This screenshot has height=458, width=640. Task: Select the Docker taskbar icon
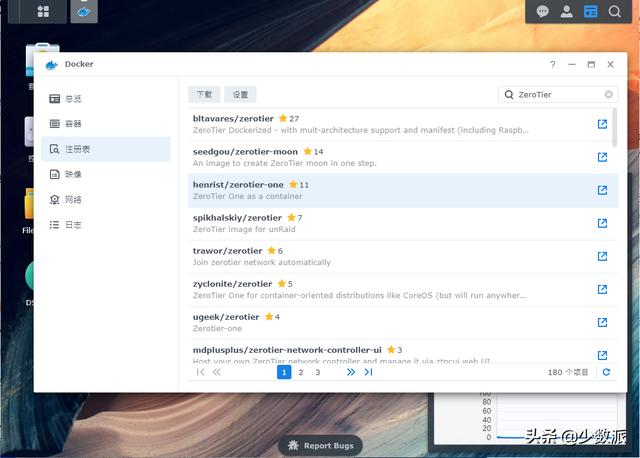pos(84,11)
